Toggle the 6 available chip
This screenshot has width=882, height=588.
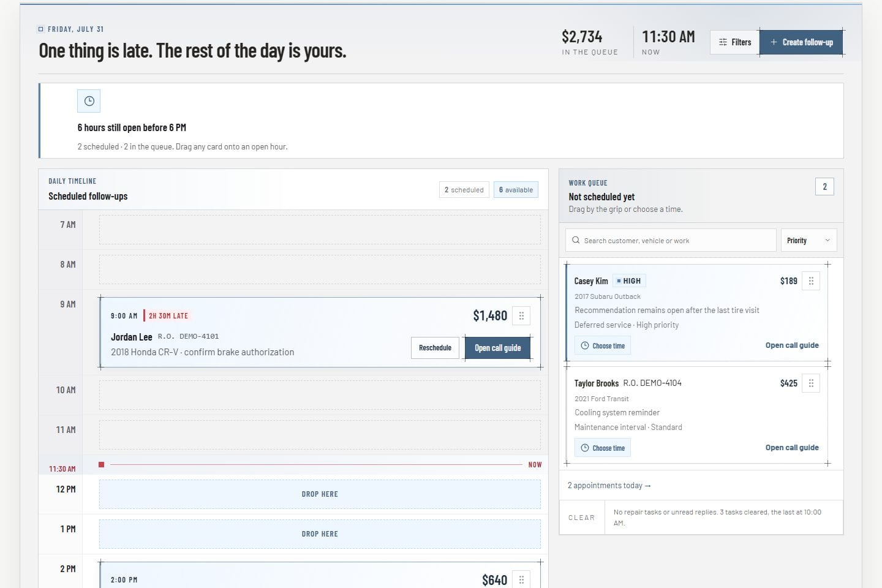pos(516,190)
